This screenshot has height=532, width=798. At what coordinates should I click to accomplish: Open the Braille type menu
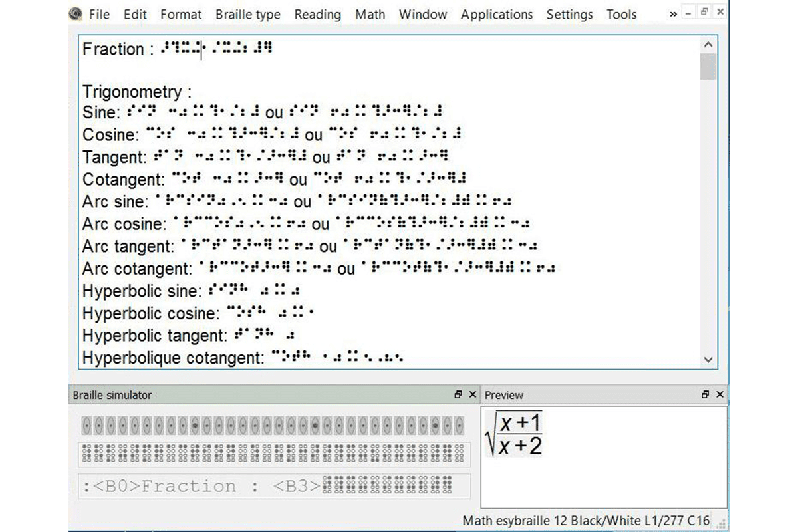[x=247, y=14]
